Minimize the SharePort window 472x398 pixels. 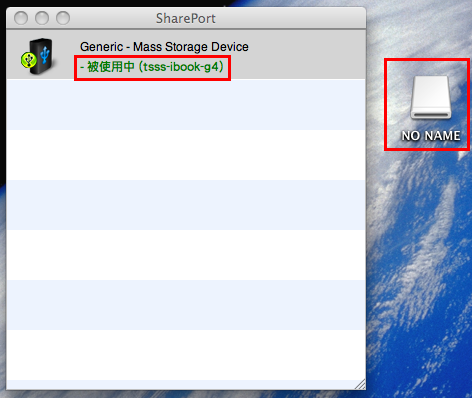pos(42,18)
